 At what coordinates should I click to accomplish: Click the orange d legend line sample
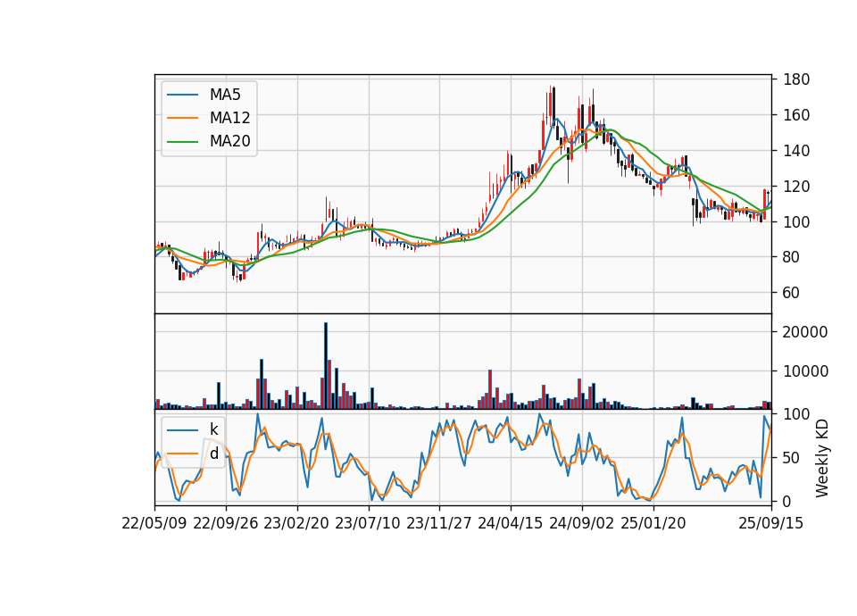click(x=182, y=454)
